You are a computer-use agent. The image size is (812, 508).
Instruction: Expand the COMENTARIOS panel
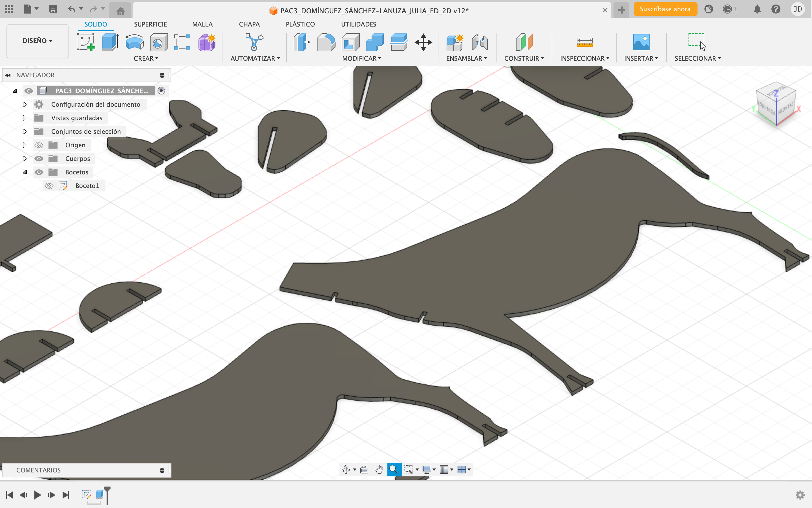pos(162,470)
